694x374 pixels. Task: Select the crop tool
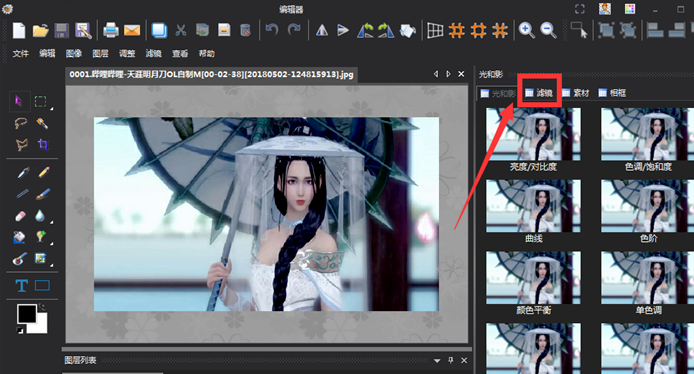pyautogui.click(x=43, y=144)
